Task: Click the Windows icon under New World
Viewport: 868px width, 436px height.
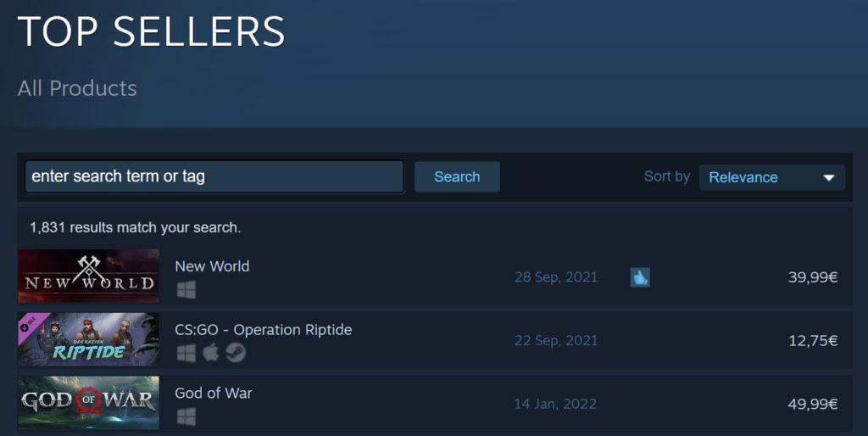Action: 186,290
